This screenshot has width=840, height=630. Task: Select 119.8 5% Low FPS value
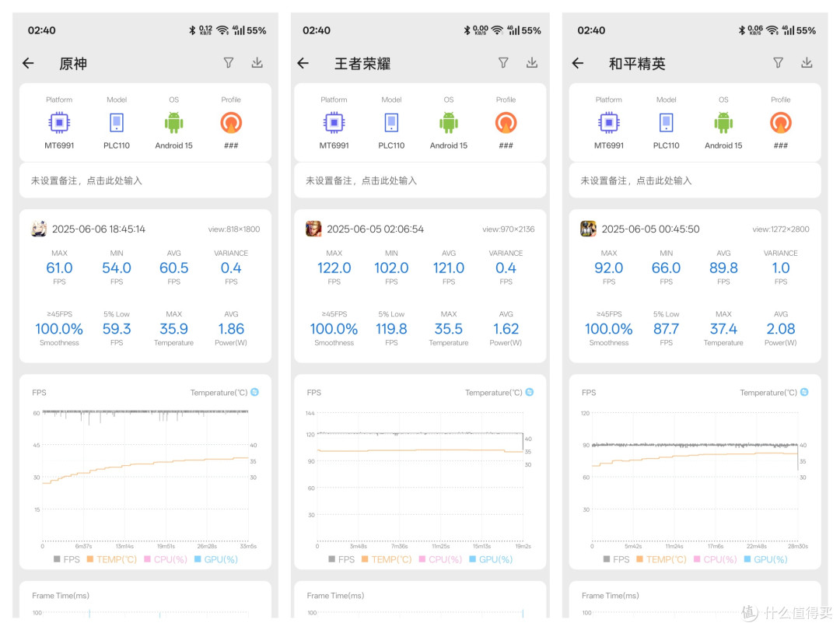391,329
